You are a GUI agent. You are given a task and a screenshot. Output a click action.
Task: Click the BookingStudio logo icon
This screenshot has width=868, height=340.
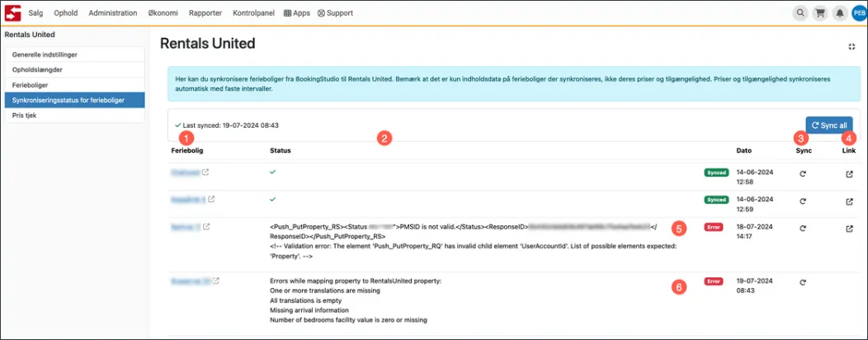(12, 13)
